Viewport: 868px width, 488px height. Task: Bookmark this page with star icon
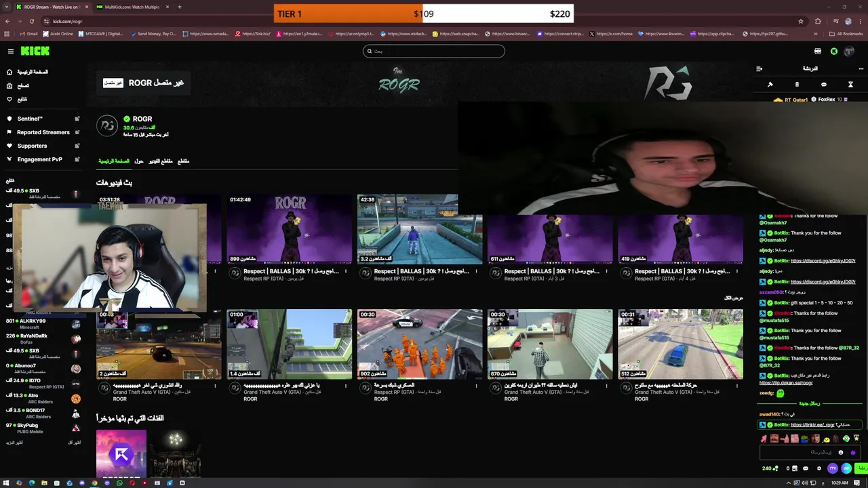click(x=801, y=21)
